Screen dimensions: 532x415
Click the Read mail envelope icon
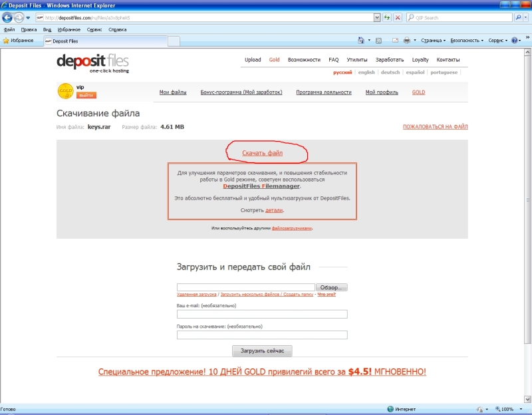tap(395, 41)
